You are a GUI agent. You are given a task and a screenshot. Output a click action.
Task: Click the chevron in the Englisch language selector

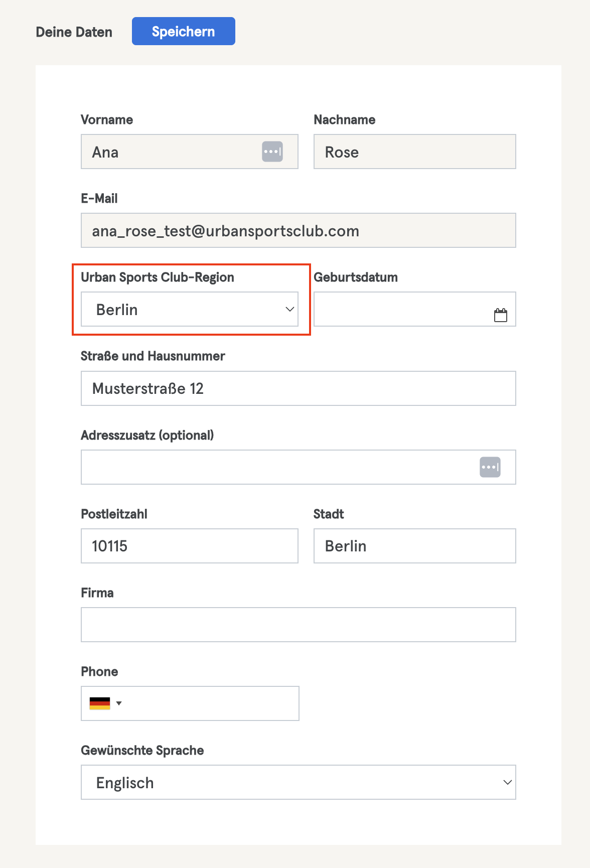coord(507,782)
